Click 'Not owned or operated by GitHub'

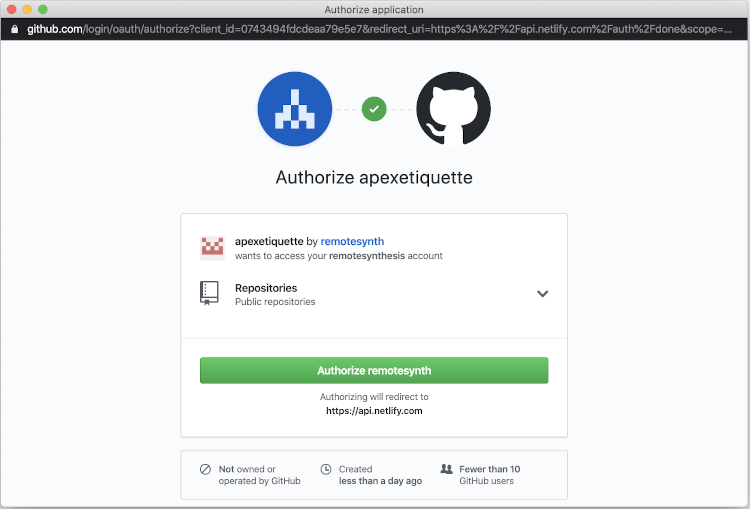click(x=259, y=475)
